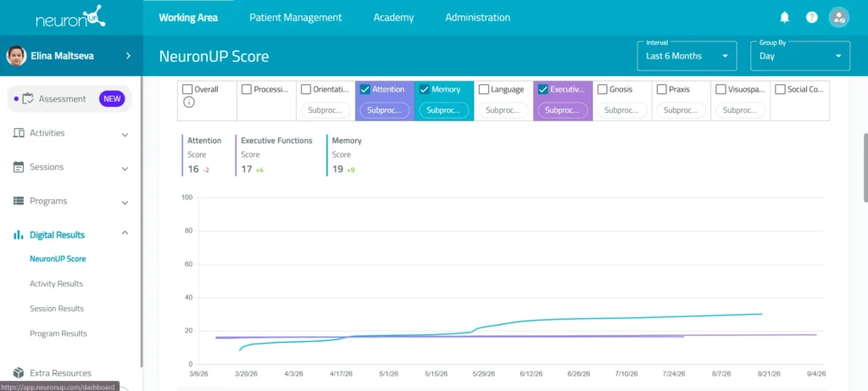Expand the Sessions sidebar section
This screenshot has width=868, height=391.
pyautogui.click(x=125, y=169)
